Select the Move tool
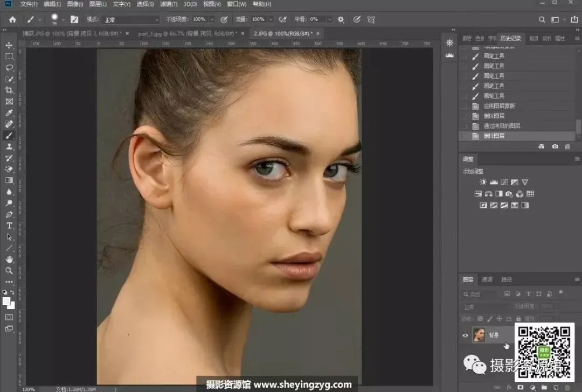Image resolution: width=582 pixels, height=392 pixels. pyautogui.click(x=9, y=45)
